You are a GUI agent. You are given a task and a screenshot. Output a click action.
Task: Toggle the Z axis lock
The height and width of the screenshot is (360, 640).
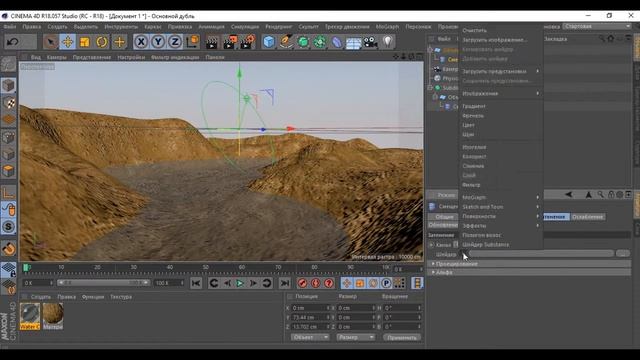pyautogui.click(x=175, y=42)
